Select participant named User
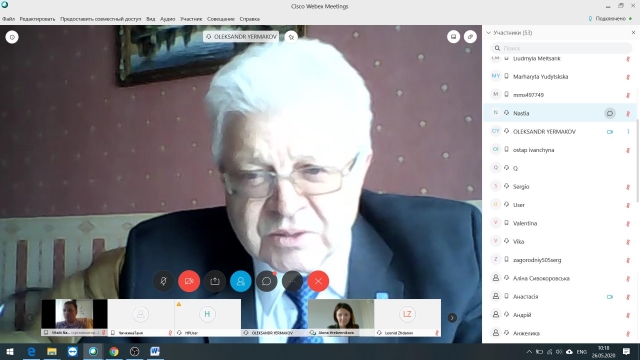The width and height of the screenshot is (640, 360). coord(559,205)
